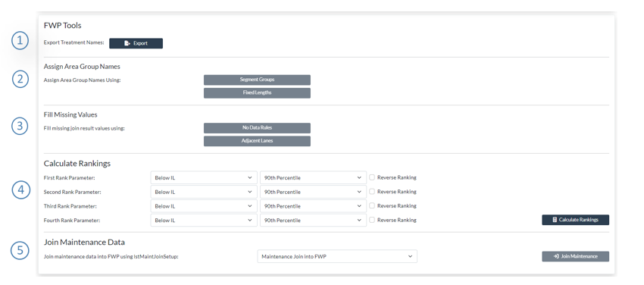Click the 'Fourth Rank Parameter:' label
Image resolution: width=644 pixels, height=285 pixels.
point(72,220)
